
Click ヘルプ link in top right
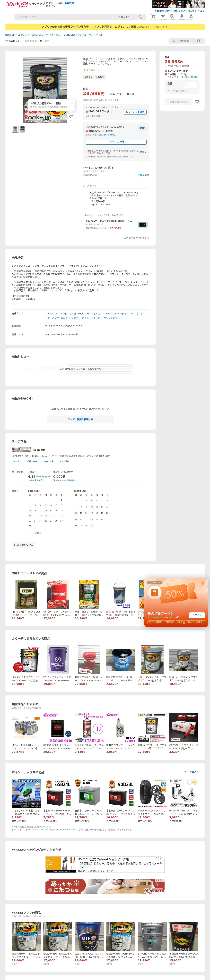201,11
